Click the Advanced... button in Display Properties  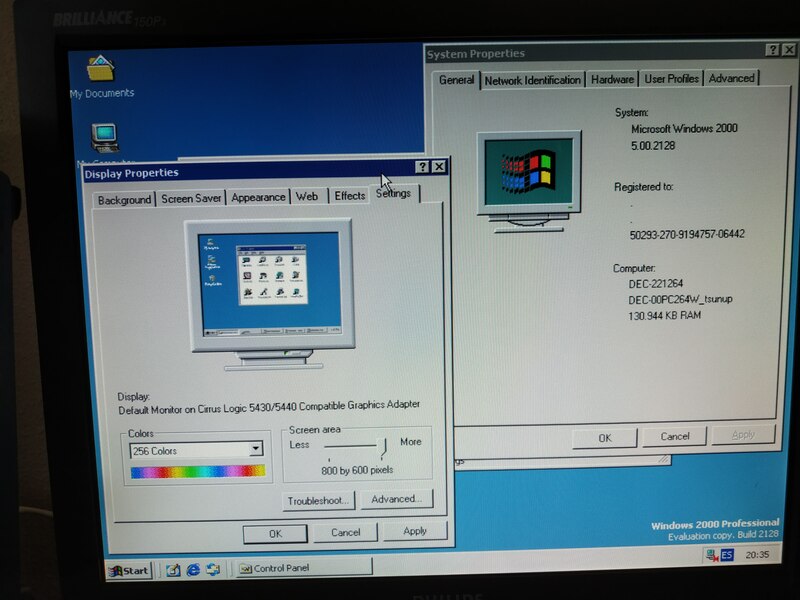click(x=396, y=499)
